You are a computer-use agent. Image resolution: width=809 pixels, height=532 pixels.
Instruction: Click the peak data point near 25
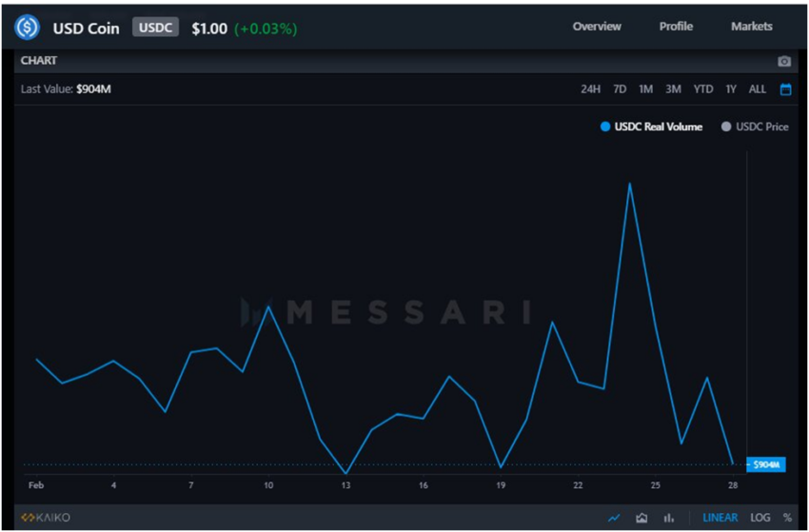pyautogui.click(x=630, y=183)
